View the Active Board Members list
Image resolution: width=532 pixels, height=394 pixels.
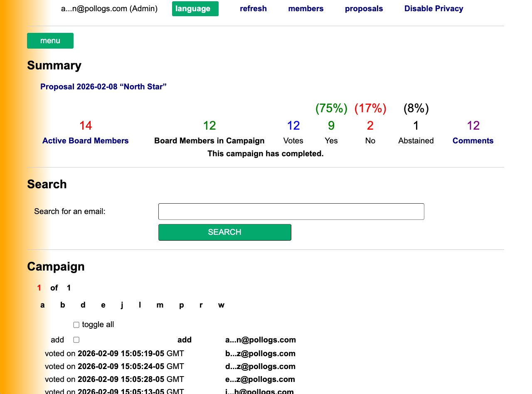(x=85, y=140)
